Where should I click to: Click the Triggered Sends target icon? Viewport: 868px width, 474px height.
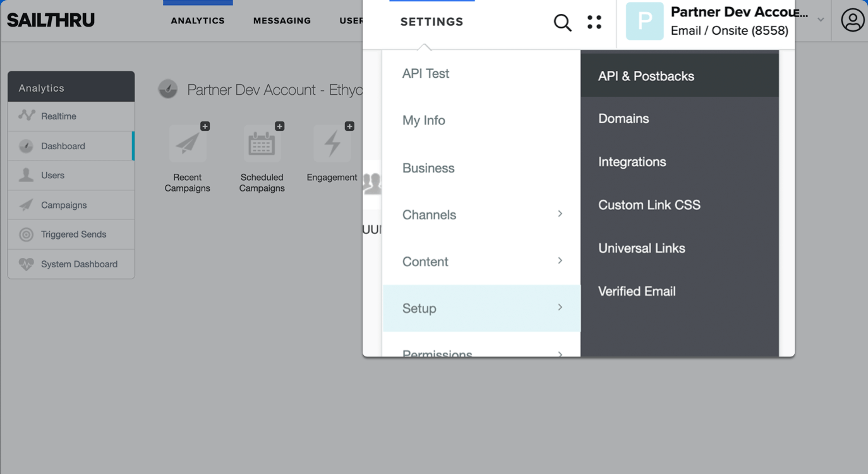26,234
